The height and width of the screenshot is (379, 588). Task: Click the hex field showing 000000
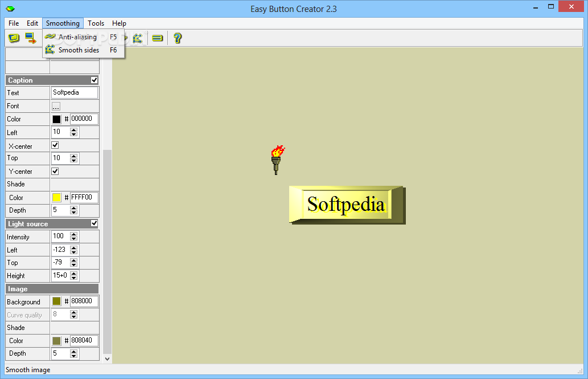click(x=84, y=119)
